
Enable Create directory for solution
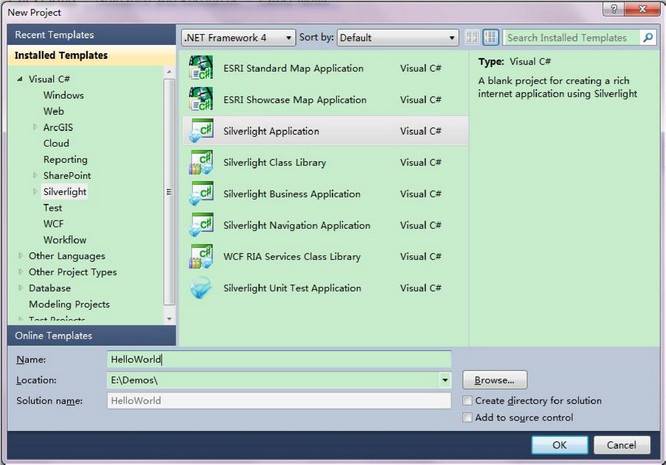pos(467,400)
